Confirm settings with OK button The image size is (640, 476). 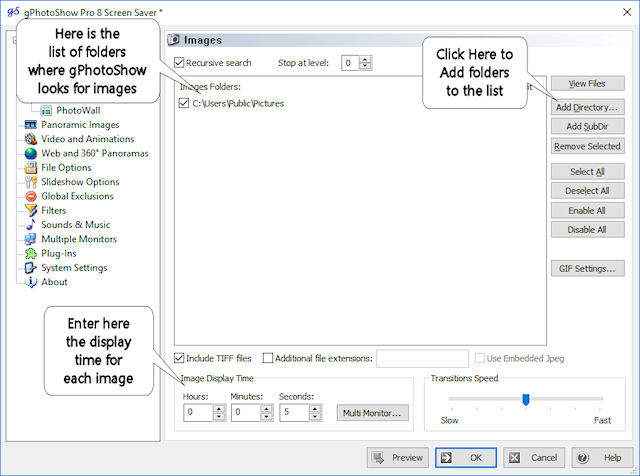[x=466, y=458]
